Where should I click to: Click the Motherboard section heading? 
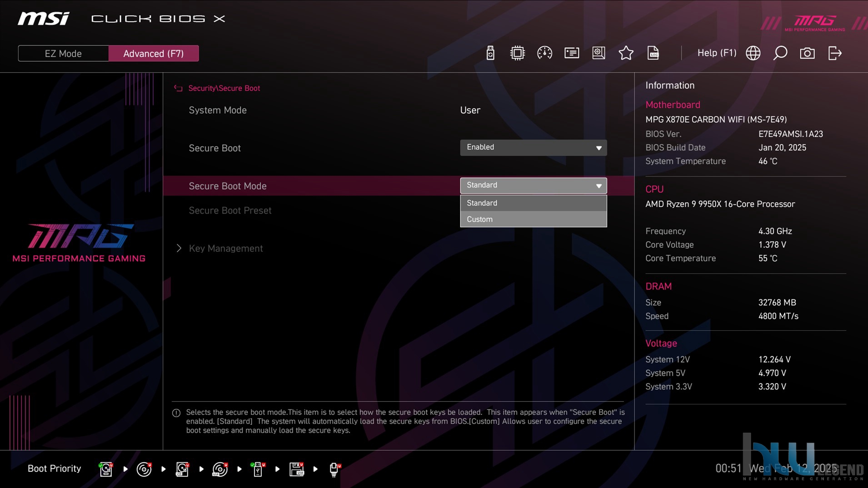point(673,105)
